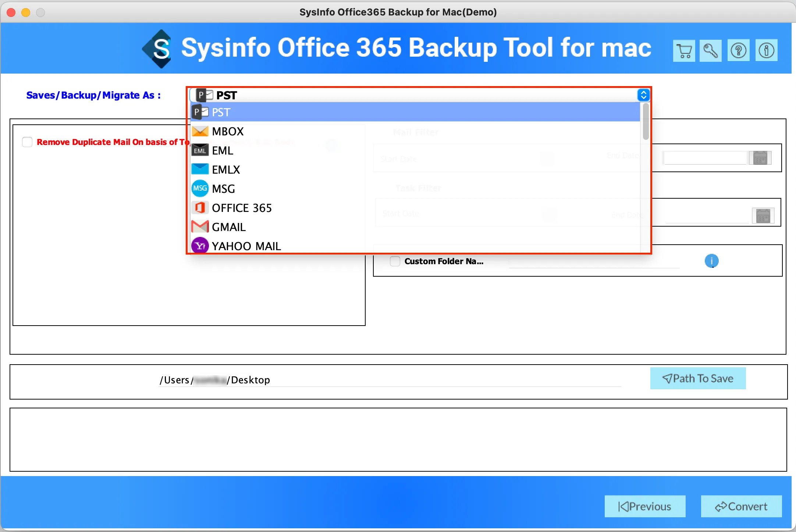796x532 pixels.
Task: Click the key activation icon
Action: 710,51
